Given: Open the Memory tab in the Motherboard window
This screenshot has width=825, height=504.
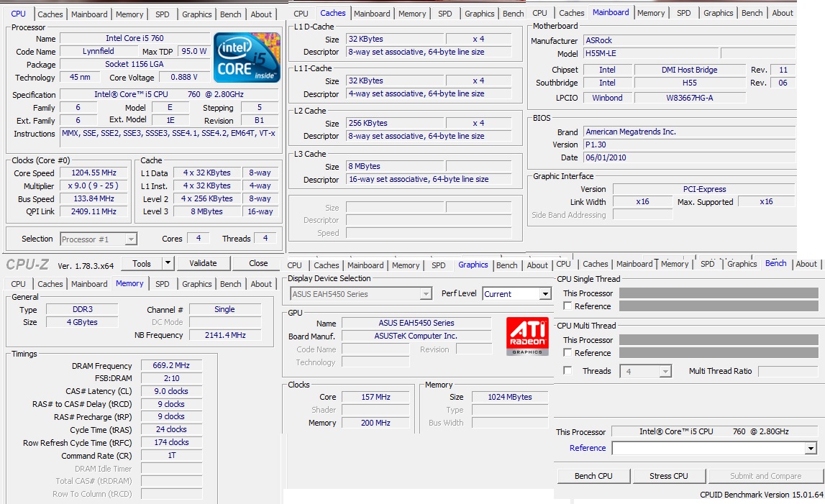Looking at the screenshot, I should (651, 13).
